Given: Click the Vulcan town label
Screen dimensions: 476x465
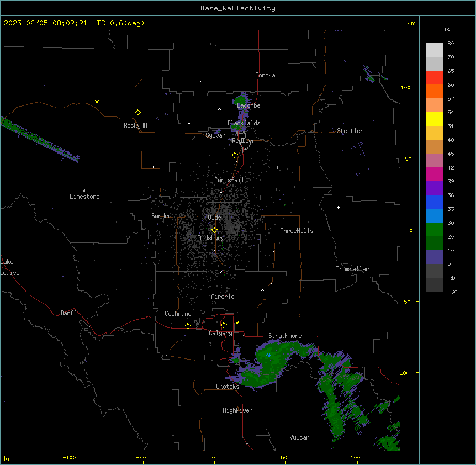Looking at the screenshot, I should tap(299, 437).
